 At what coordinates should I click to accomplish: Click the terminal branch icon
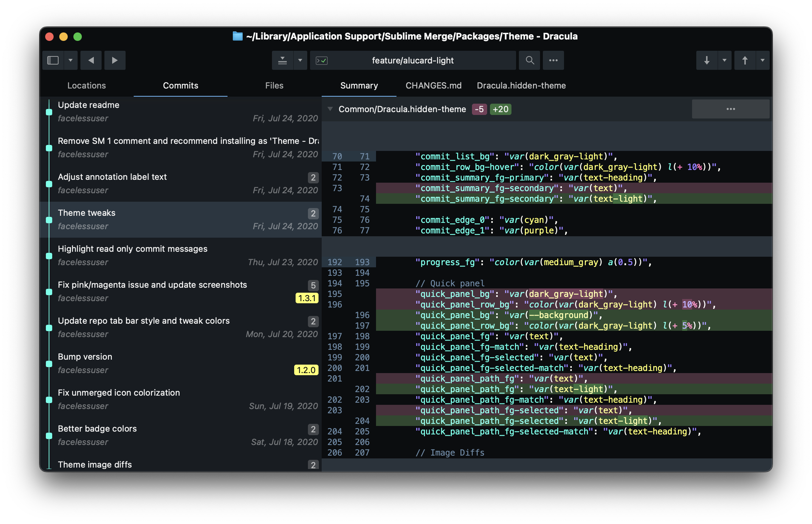(322, 61)
